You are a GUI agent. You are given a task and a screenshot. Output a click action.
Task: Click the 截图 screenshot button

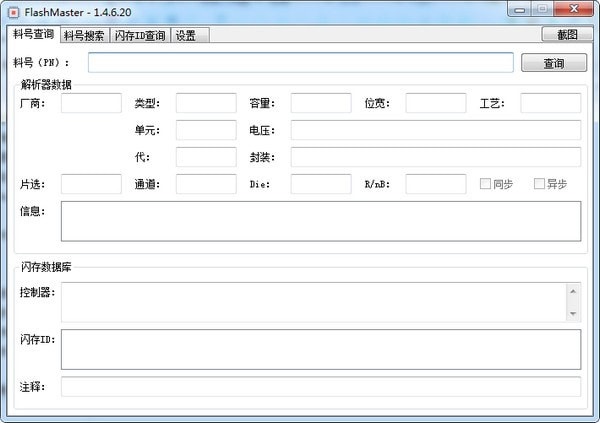pyautogui.click(x=567, y=35)
